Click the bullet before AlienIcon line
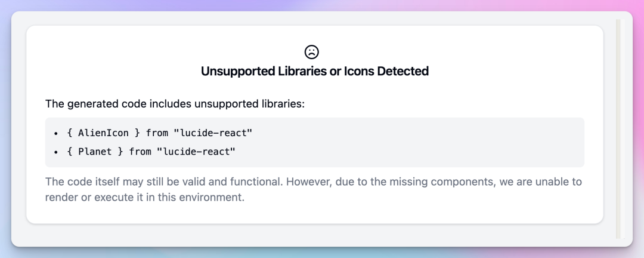644x258 pixels. (x=55, y=133)
